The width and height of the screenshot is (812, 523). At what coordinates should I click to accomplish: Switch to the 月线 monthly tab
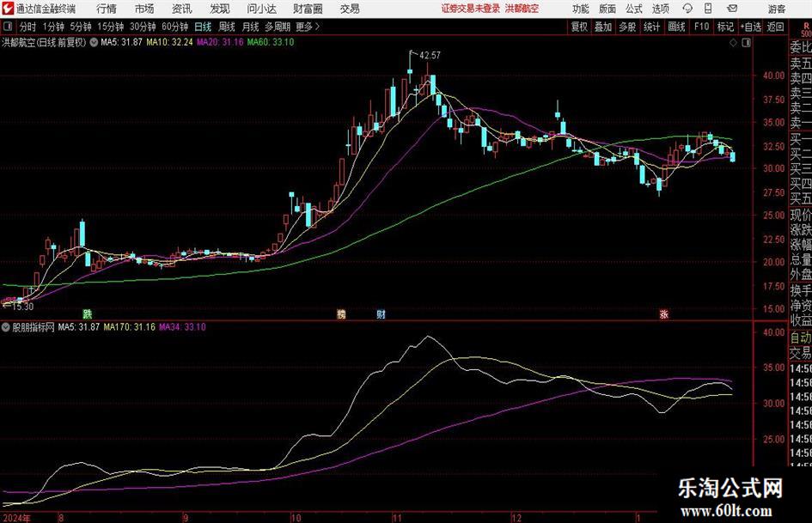click(251, 27)
